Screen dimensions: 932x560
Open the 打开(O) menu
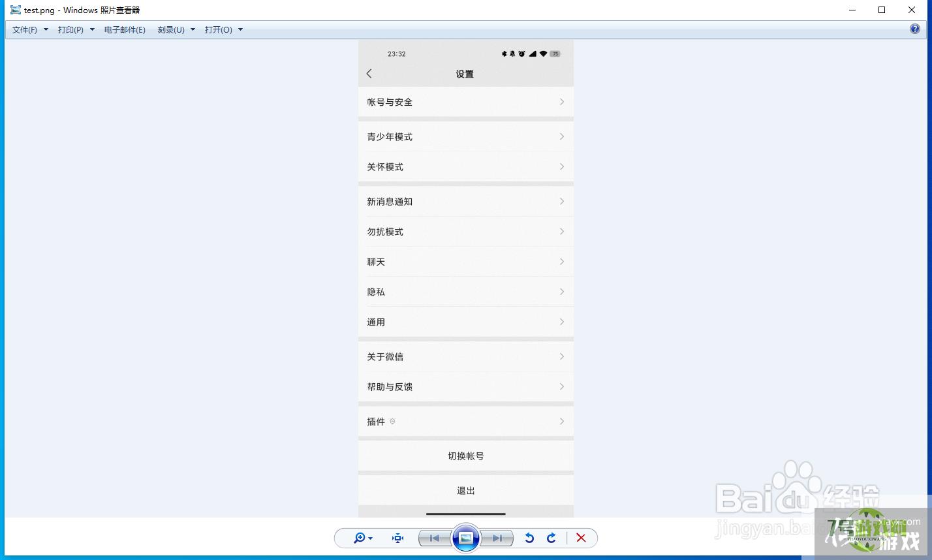coord(218,29)
